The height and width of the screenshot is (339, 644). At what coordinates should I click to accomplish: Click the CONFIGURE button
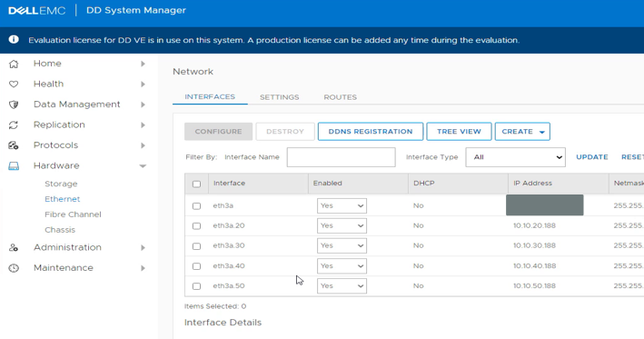pos(219,132)
